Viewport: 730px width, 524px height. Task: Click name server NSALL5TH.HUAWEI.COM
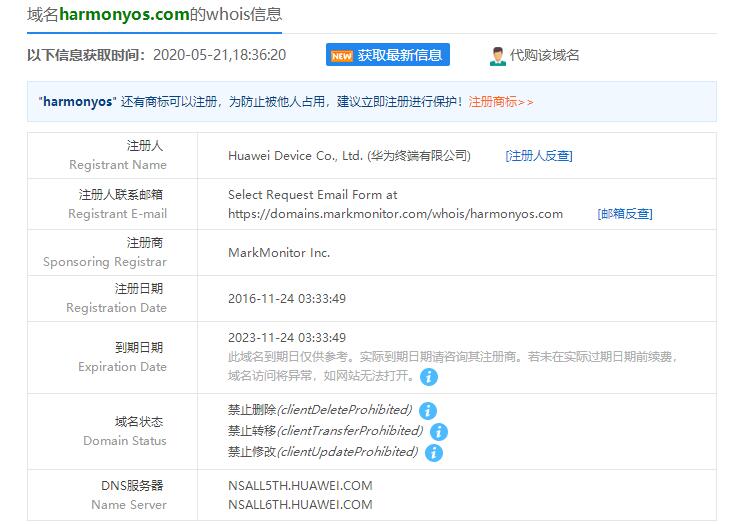[300, 486]
